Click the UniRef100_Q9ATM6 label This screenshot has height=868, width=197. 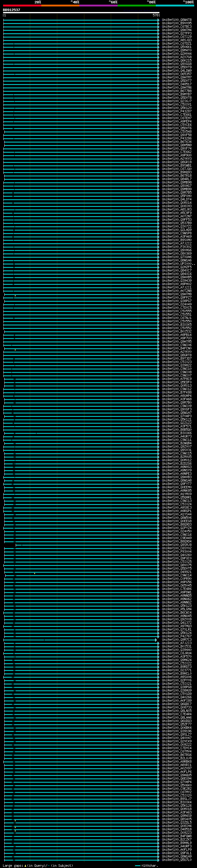coord(176,88)
